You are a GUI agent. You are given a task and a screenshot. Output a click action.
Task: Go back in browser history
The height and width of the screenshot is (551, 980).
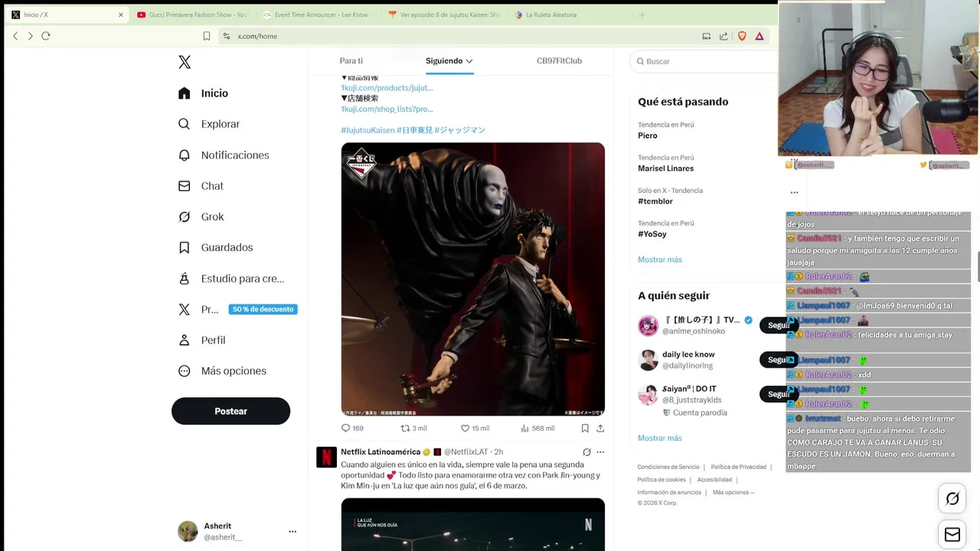pos(15,36)
